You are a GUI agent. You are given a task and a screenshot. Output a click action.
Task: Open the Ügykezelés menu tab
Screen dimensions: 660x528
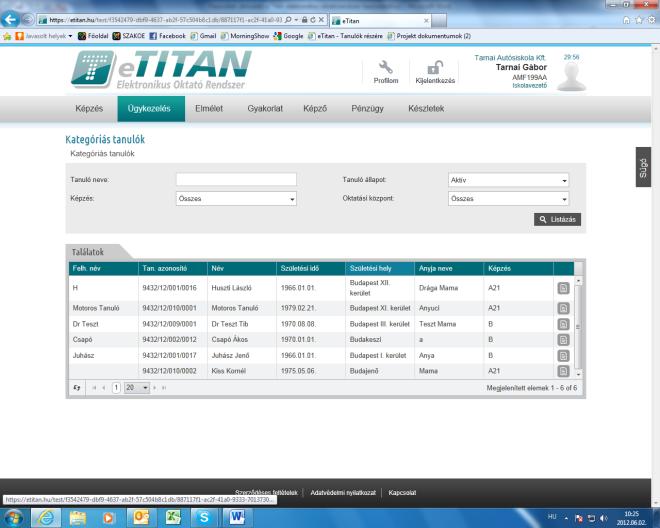point(151,109)
